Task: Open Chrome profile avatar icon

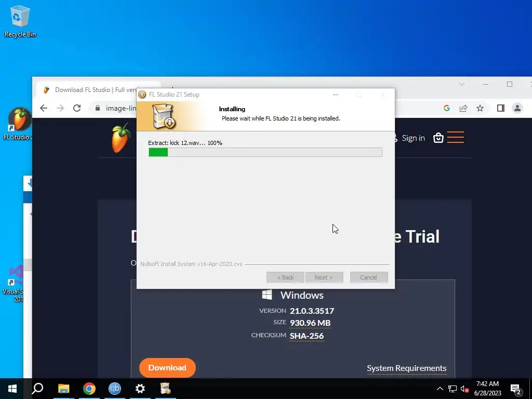Action: pos(517,108)
